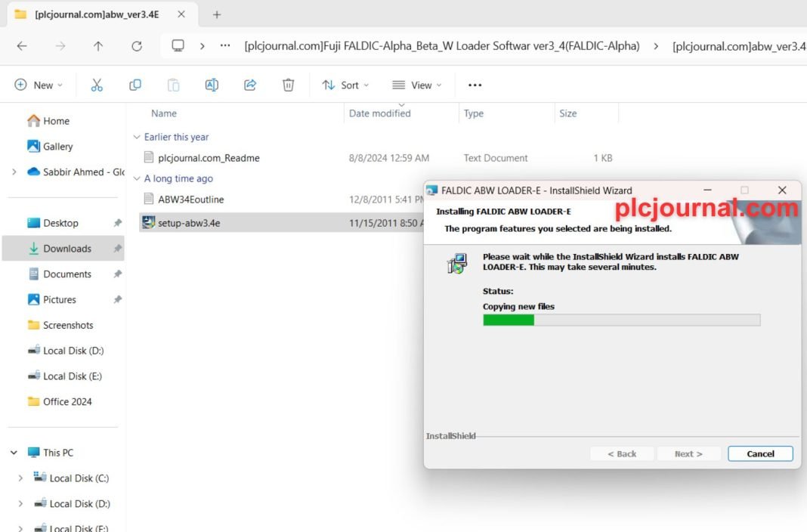Click the Paste icon in the toolbar
Image resolution: width=807 pixels, height=532 pixels.
[x=173, y=85]
